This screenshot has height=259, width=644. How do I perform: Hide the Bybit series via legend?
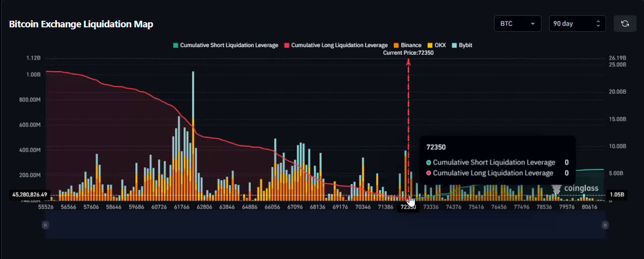pos(462,45)
